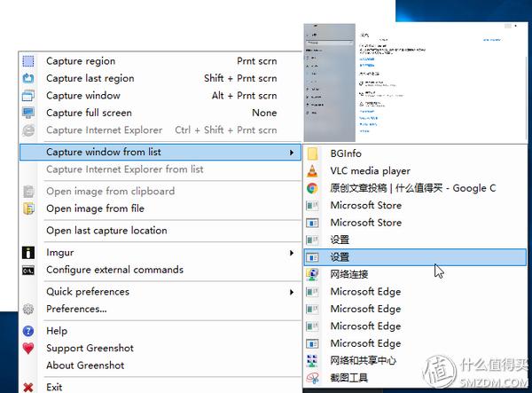Select the Google Chrome window entry
Image resolution: width=532 pixels, height=393 pixels.
(x=415, y=188)
